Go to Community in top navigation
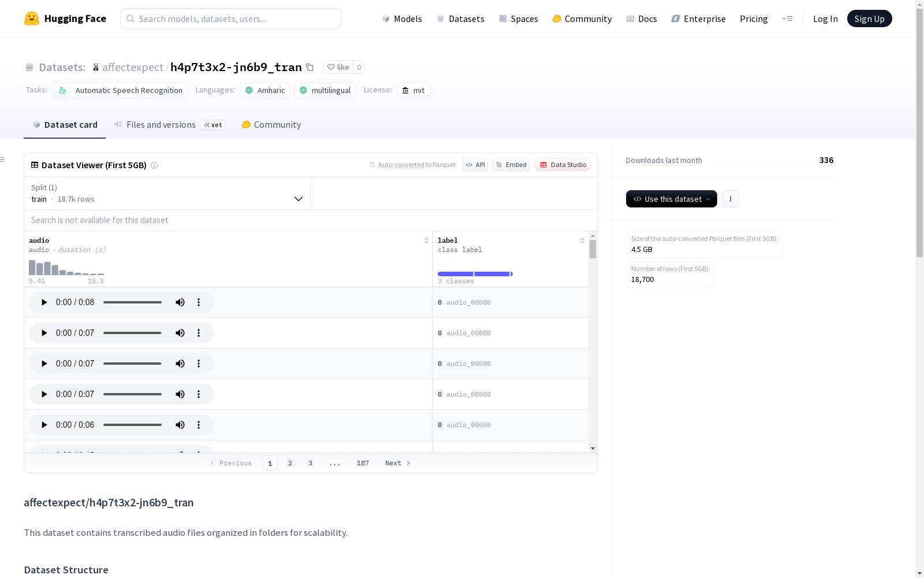This screenshot has height=578, width=924. 582,18
